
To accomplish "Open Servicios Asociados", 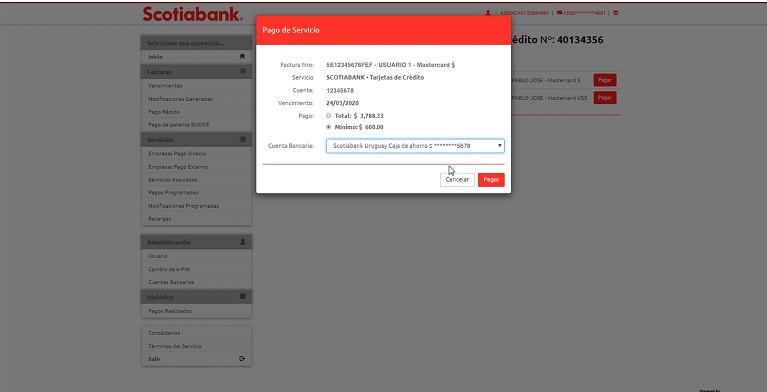I will click(x=196, y=180).
